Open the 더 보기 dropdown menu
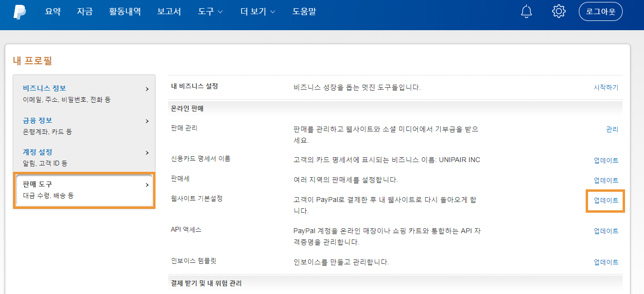The height and width of the screenshot is (294, 644). [x=257, y=12]
